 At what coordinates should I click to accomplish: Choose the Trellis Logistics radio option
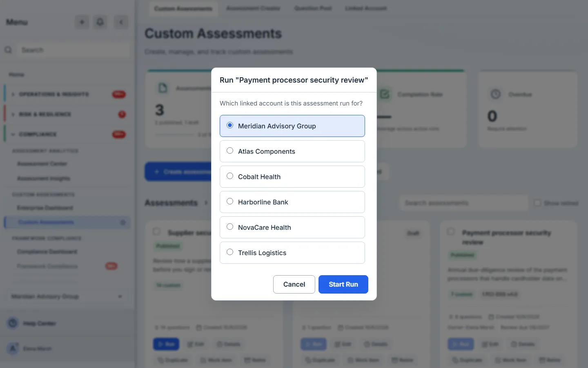click(x=292, y=253)
